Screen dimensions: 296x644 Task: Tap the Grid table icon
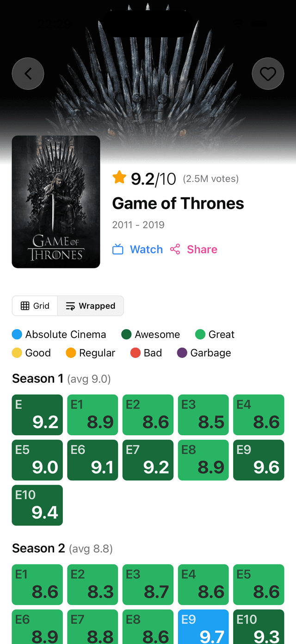25,306
